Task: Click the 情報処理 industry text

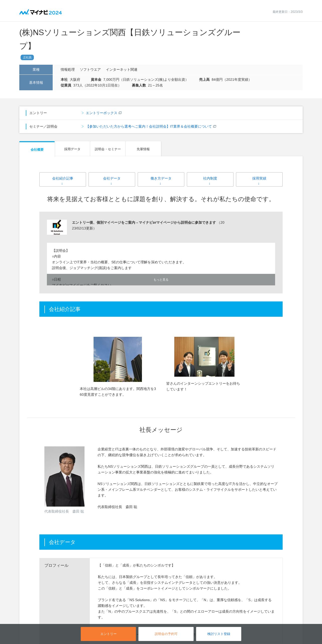Action: [x=68, y=69]
